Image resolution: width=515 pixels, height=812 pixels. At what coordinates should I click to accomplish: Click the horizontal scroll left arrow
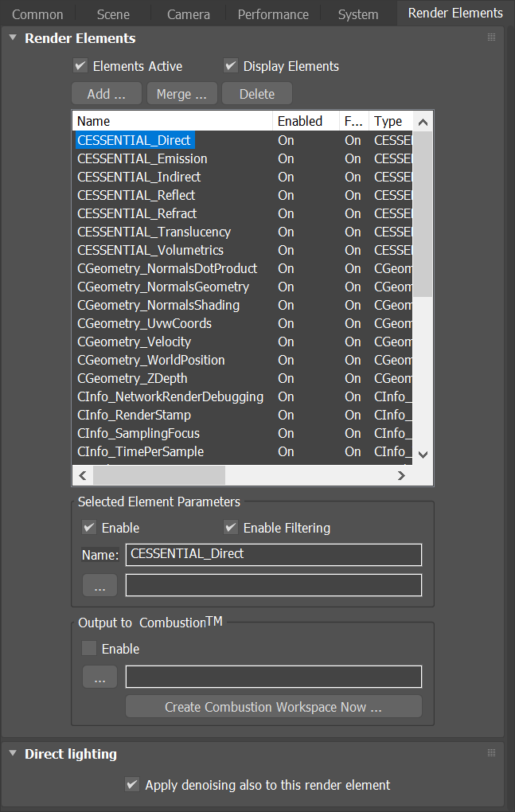(x=83, y=475)
